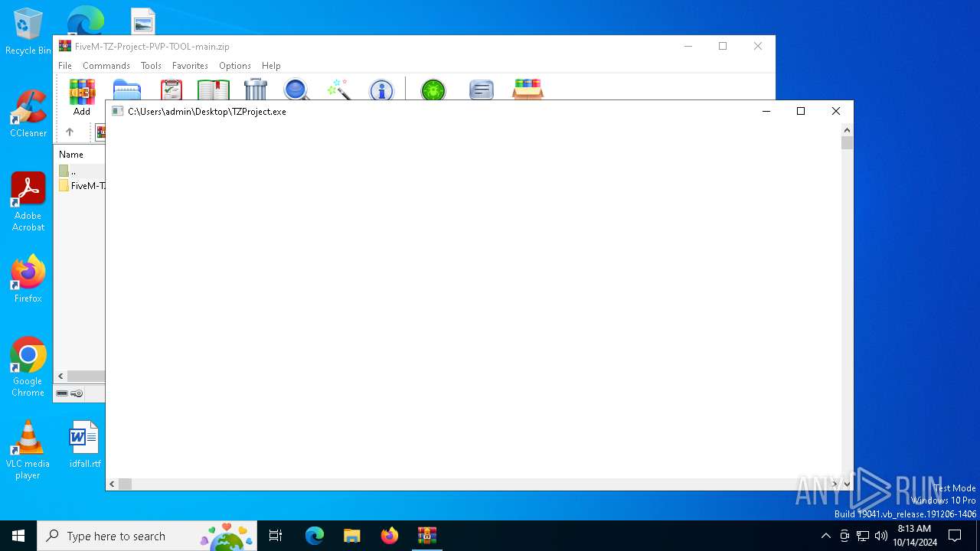
Task: Maximize the WinRAR window
Action: pyautogui.click(x=723, y=47)
